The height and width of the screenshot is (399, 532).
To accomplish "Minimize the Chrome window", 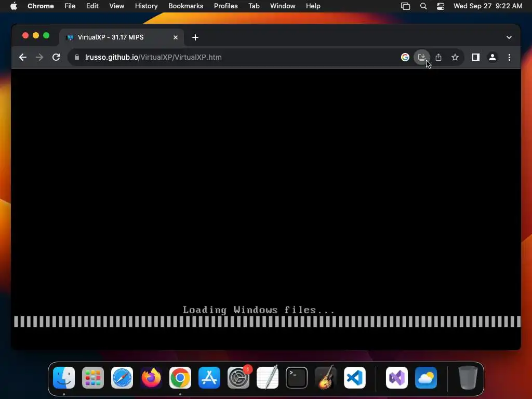I will [x=36, y=36].
